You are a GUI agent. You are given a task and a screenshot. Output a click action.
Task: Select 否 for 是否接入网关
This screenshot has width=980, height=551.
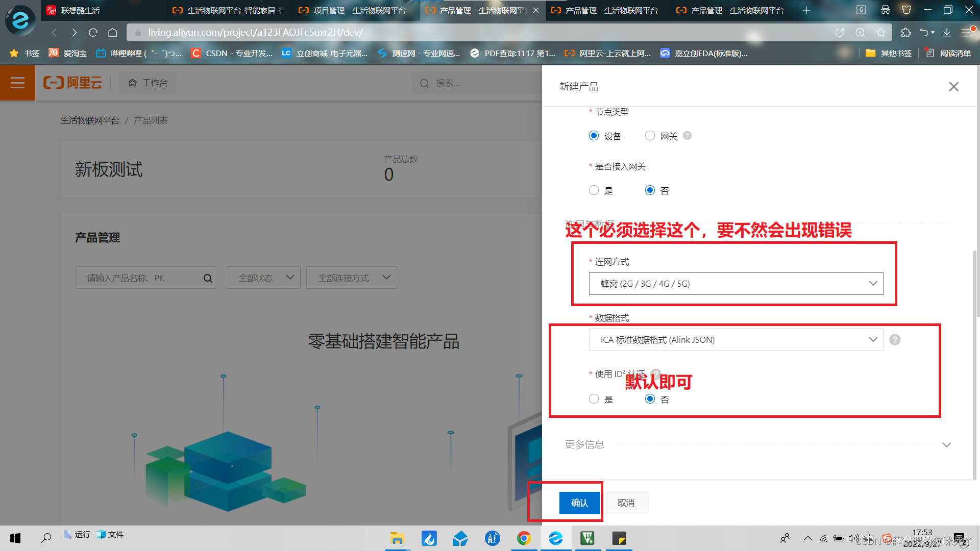pyautogui.click(x=650, y=190)
